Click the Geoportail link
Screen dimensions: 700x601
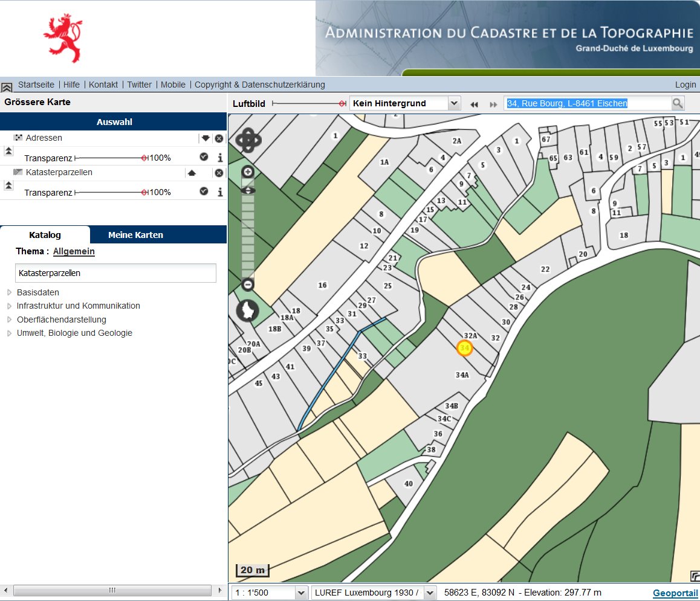point(675,593)
